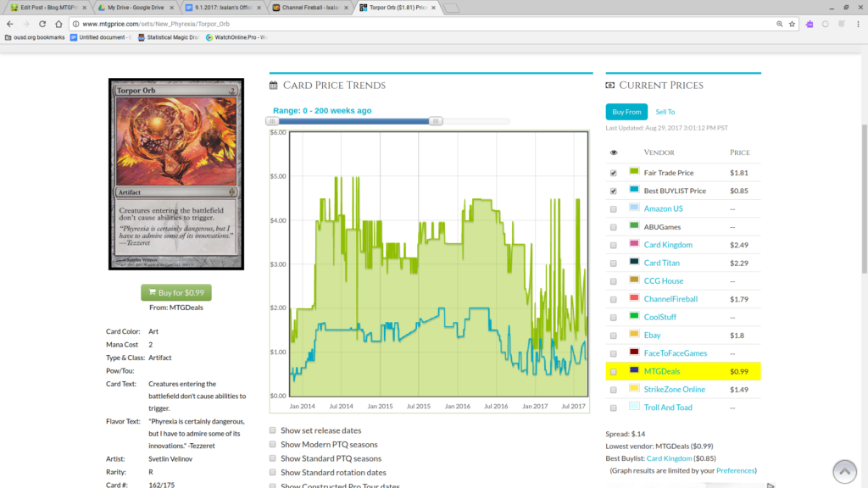Click inside the price trend chart
868x488 pixels.
439,264
